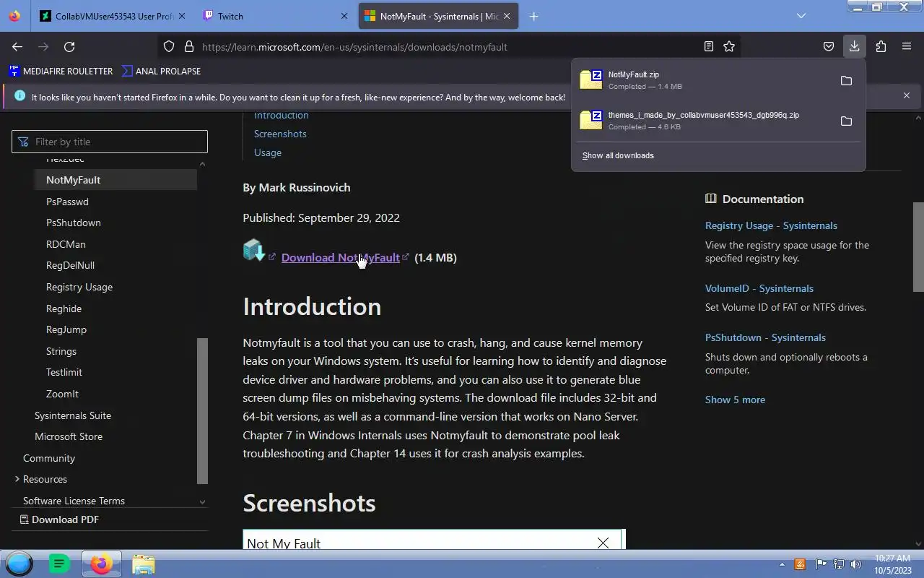
Task: Jump to the Screenshots section link
Action: tap(280, 134)
